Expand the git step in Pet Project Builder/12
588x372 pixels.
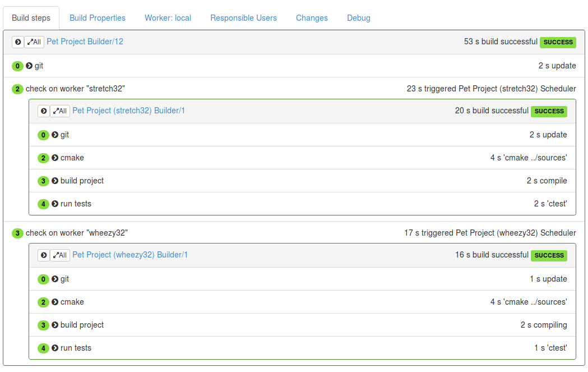29,66
